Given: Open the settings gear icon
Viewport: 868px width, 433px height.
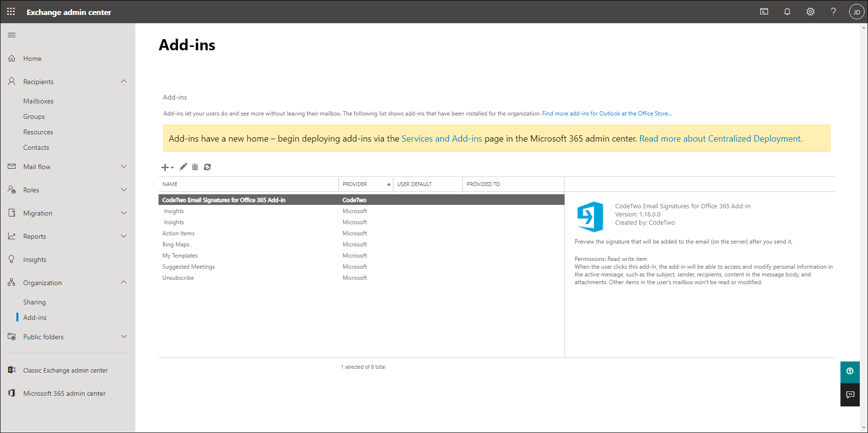Looking at the screenshot, I should pos(810,12).
